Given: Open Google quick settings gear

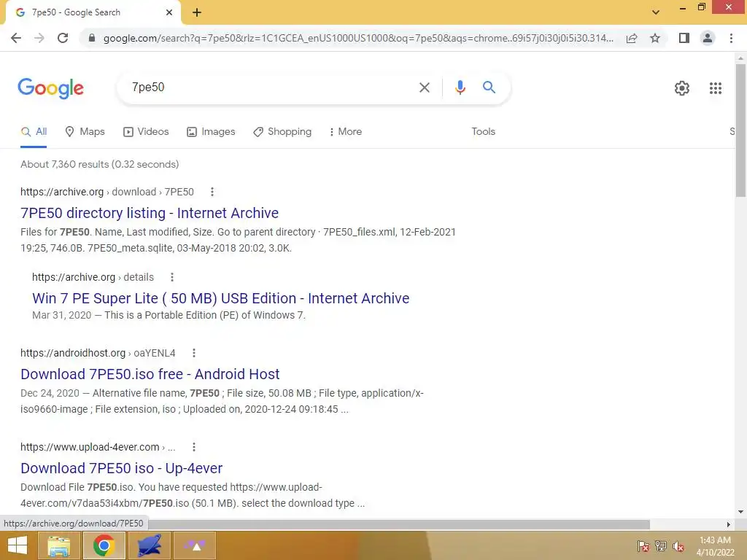Looking at the screenshot, I should (x=682, y=88).
